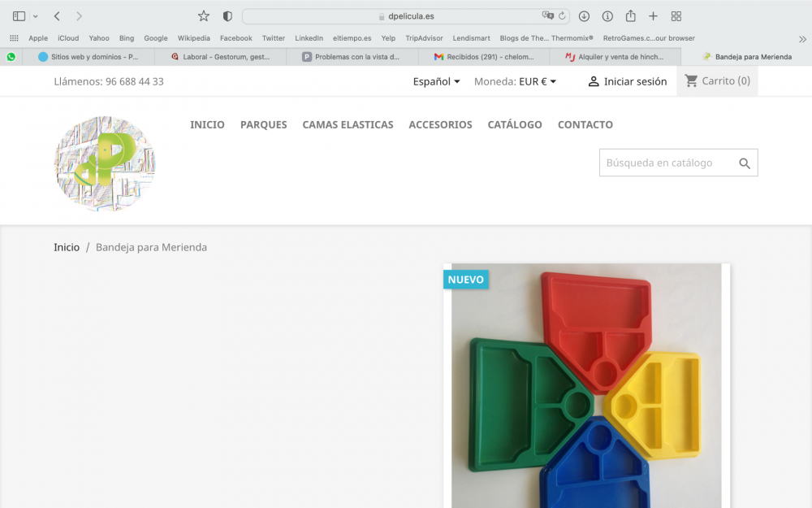Click the shopping cart icon

pos(691,80)
